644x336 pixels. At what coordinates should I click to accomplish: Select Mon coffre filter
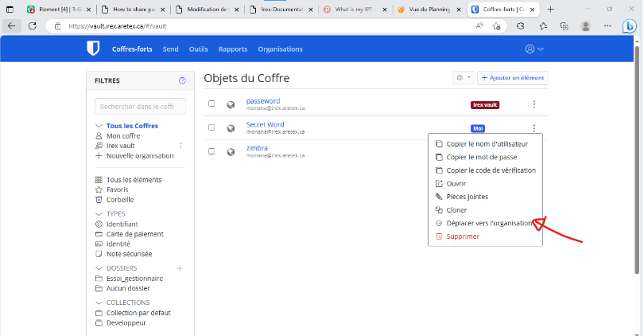123,135
